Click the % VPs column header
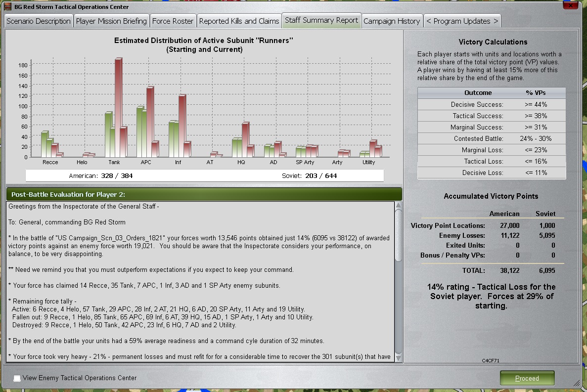 point(536,93)
